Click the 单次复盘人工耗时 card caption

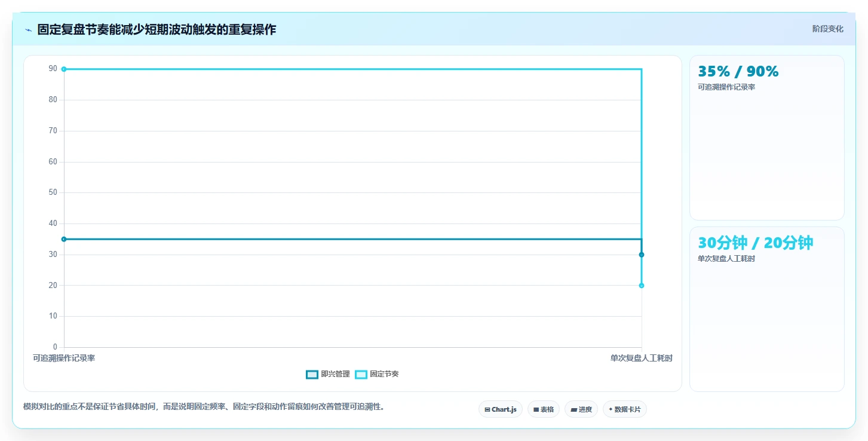pyautogui.click(x=726, y=259)
